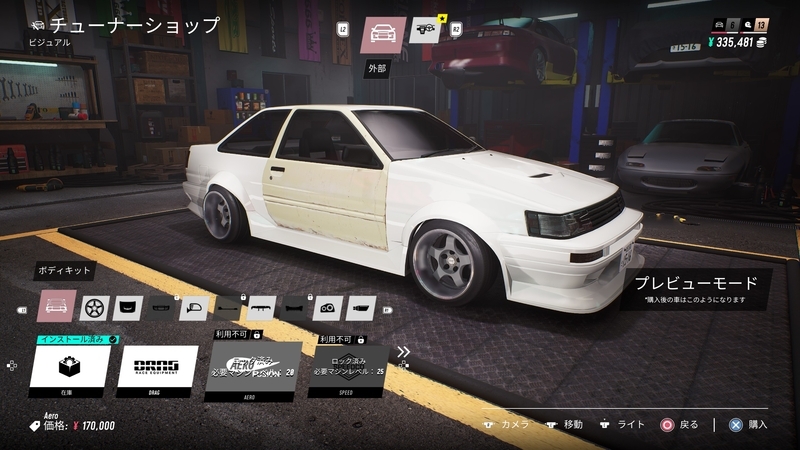The height and width of the screenshot is (450, 800).
Task: Choose the DRAG Race Equipment body kit
Action: (x=157, y=371)
